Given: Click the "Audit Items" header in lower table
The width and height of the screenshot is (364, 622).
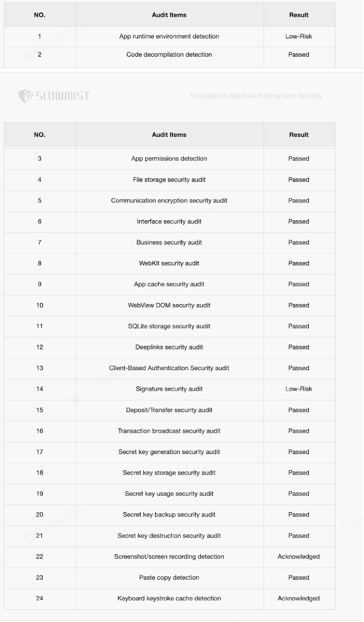Looking at the screenshot, I should pos(169,135).
